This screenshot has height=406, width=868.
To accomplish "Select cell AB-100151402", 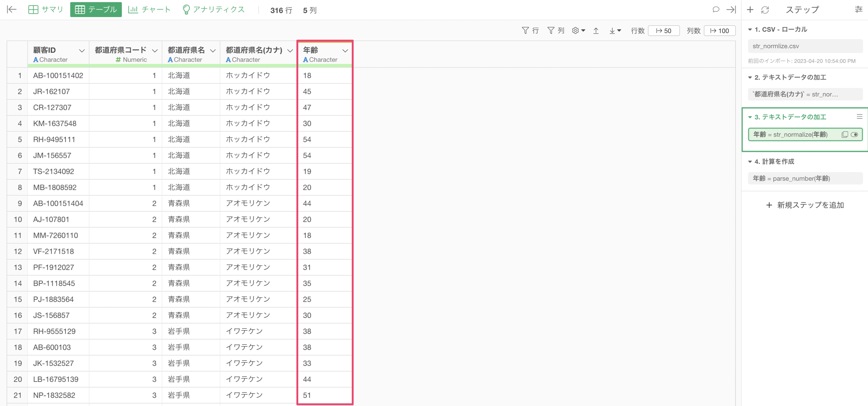I will tap(58, 76).
